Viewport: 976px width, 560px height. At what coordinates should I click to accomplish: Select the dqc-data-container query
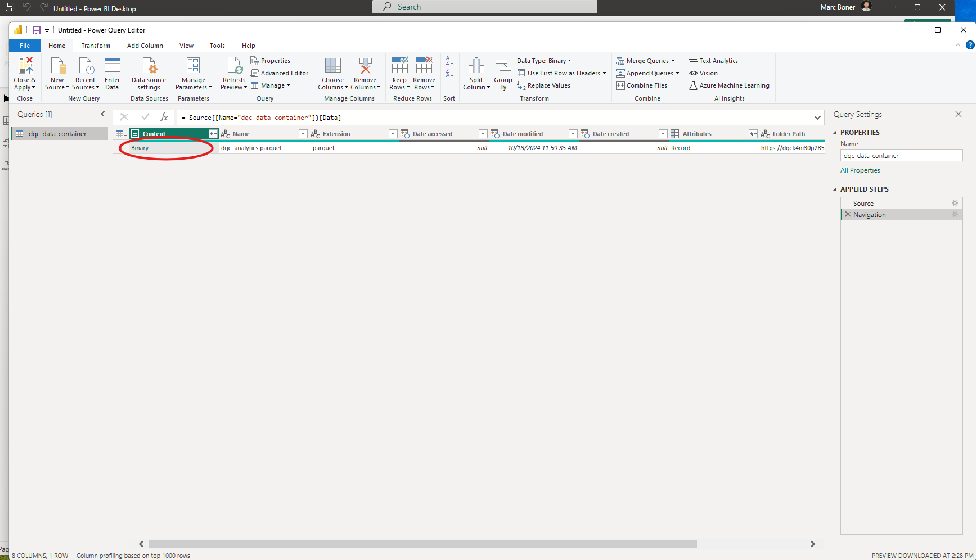[60, 134]
